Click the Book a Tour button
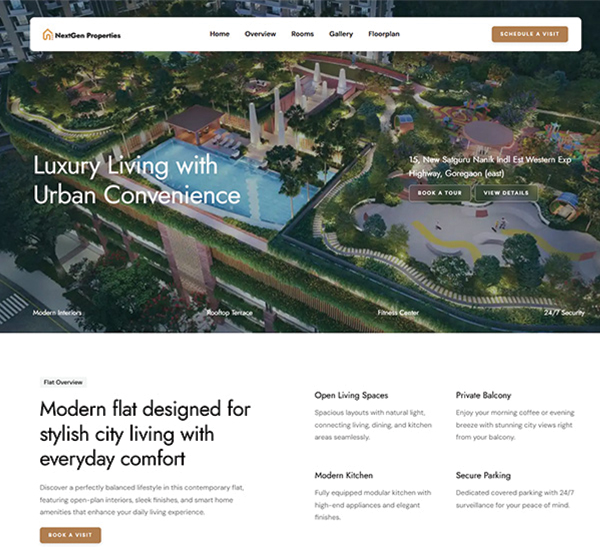Screen dimensions: 600x550 439,192
